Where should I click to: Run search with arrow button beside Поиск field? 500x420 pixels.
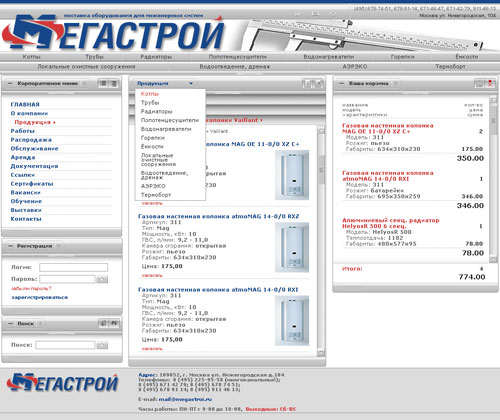coord(102,345)
